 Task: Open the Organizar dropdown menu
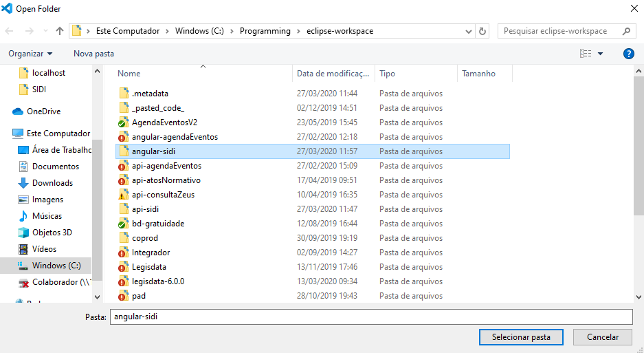pos(30,54)
